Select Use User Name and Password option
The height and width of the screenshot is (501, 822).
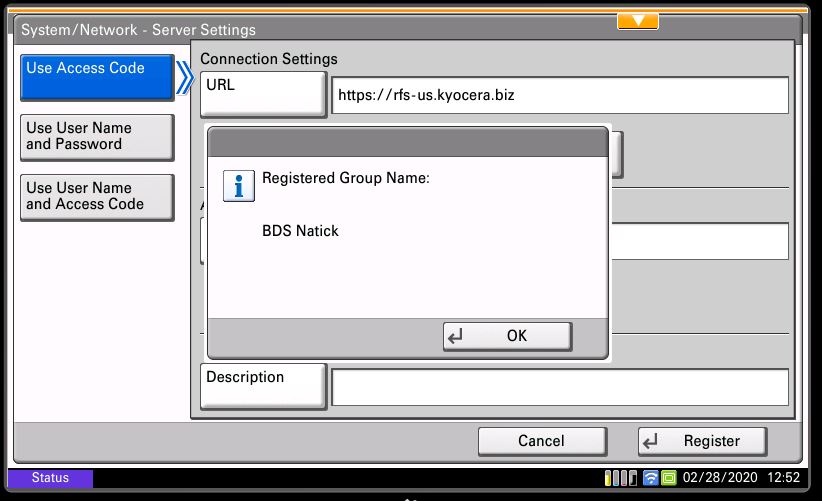point(97,137)
